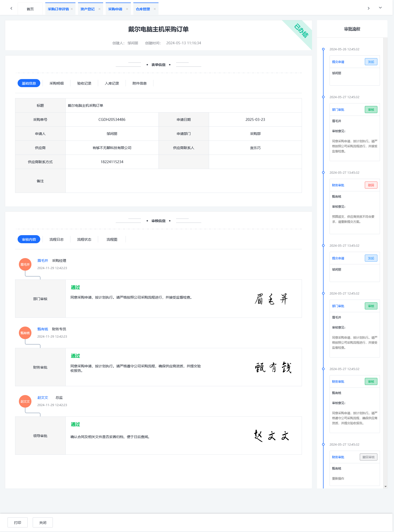394x532 pixels.
Task: Click the 撤回审核 tag in the approval flow
Action: point(369,457)
